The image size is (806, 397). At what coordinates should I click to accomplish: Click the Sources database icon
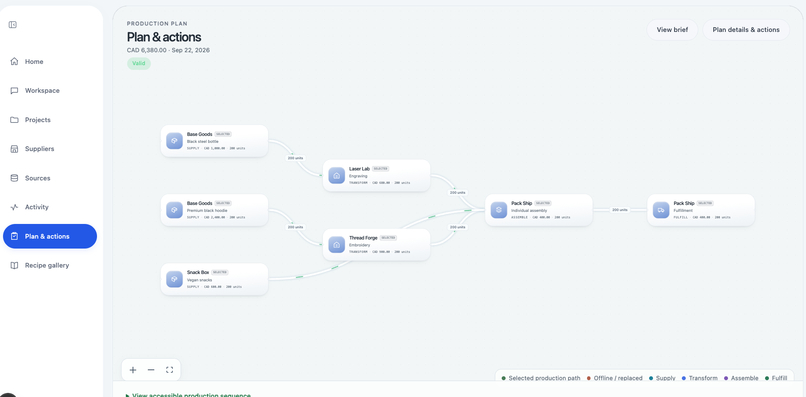[14, 178]
